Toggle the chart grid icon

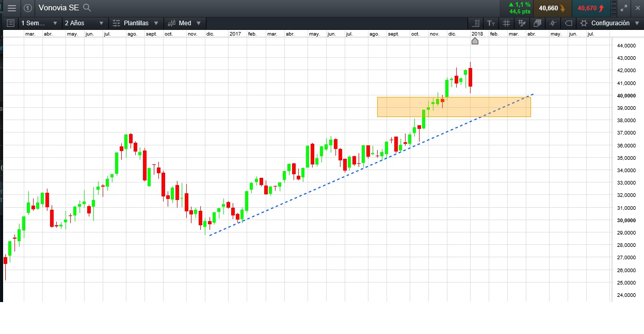[x=506, y=23]
